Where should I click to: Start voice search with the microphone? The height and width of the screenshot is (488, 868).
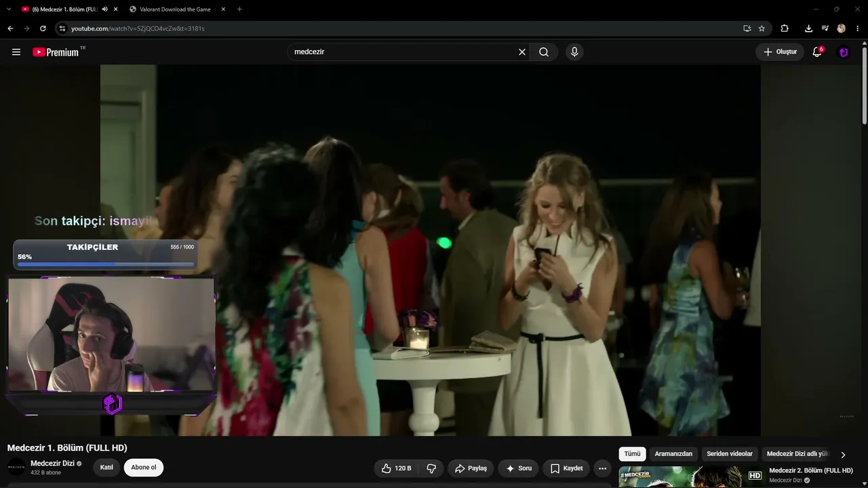point(574,52)
